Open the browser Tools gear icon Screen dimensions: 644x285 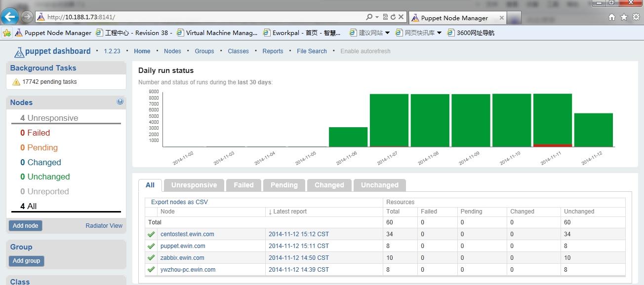pos(636,17)
